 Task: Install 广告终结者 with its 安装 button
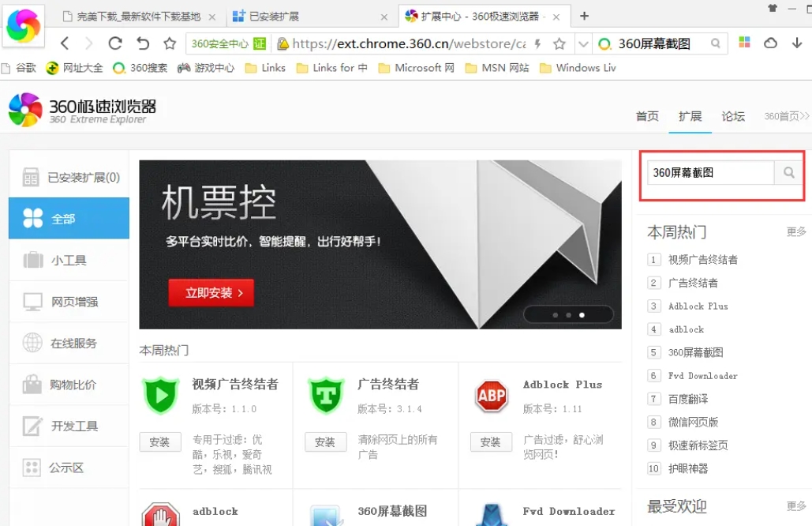[326, 443]
